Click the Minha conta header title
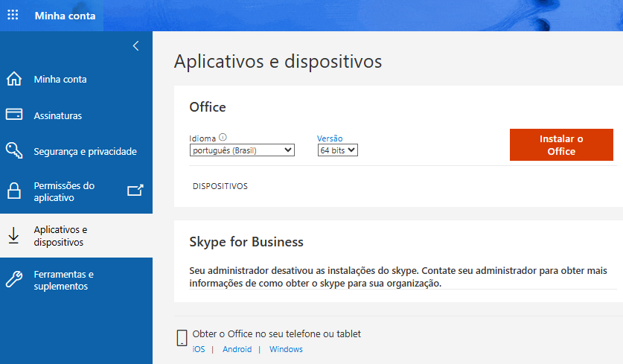The width and height of the screenshot is (623, 364). [x=66, y=16]
